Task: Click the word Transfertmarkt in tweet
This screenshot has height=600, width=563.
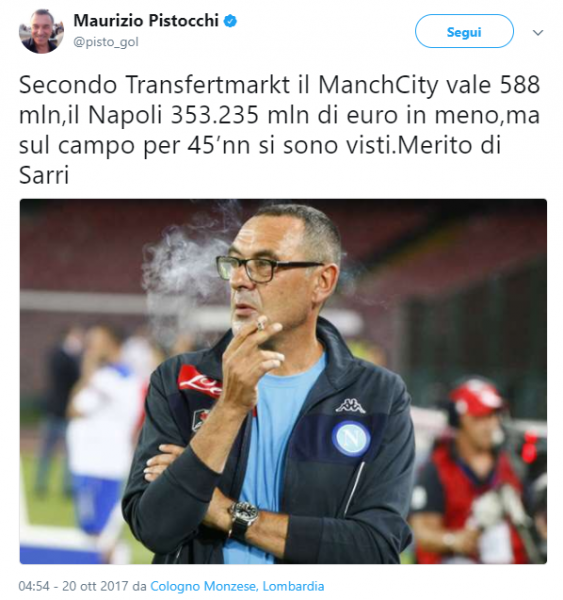Action: click(207, 85)
